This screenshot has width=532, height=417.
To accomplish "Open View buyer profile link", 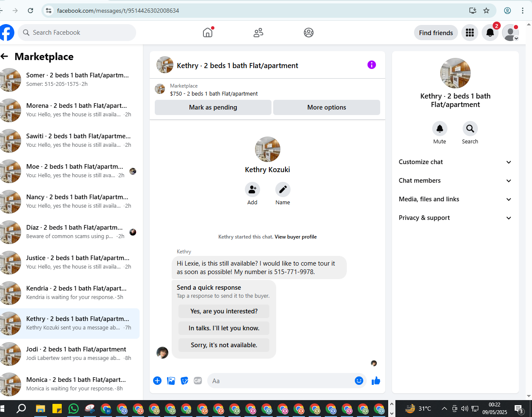I will tap(296, 237).
